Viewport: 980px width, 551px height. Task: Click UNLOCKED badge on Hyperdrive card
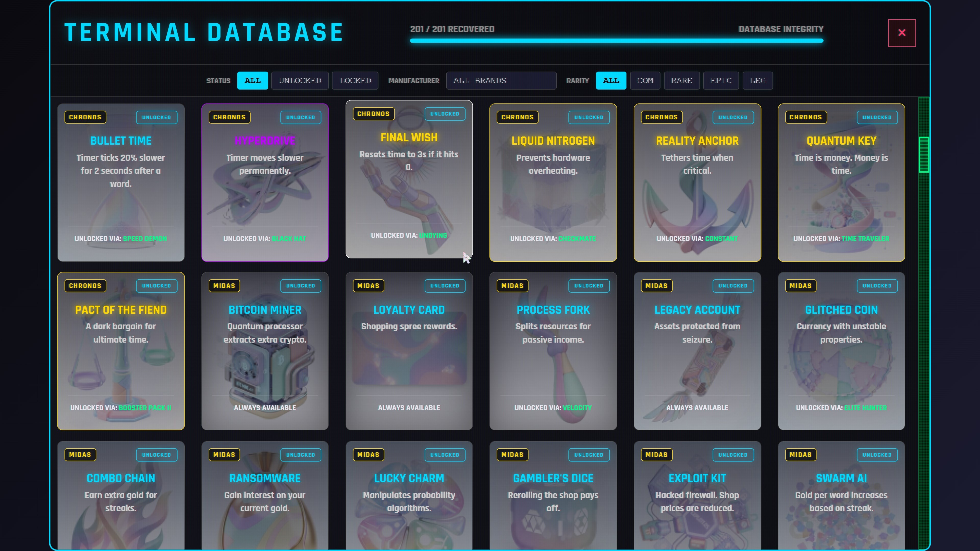pyautogui.click(x=301, y=118)
